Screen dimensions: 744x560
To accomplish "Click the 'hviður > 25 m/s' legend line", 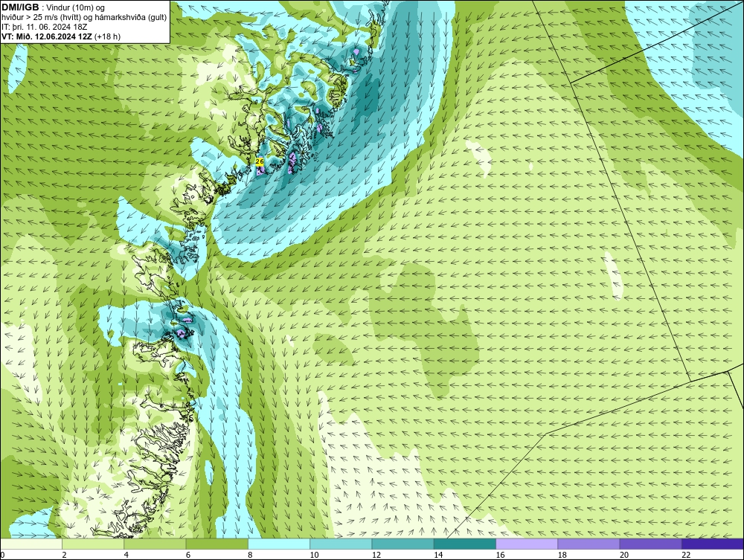I will (84, 18).
